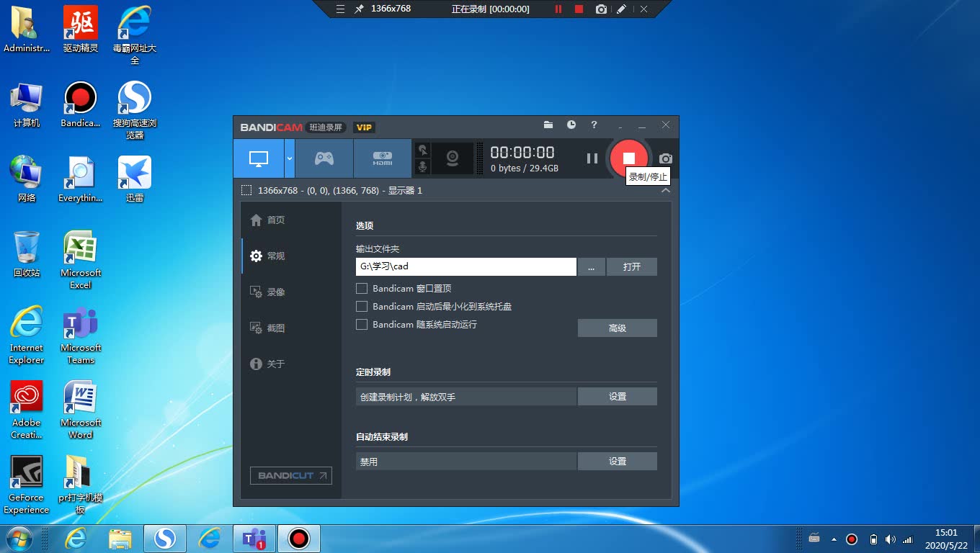Open the output folder icon in title bar

coord(548,125)
